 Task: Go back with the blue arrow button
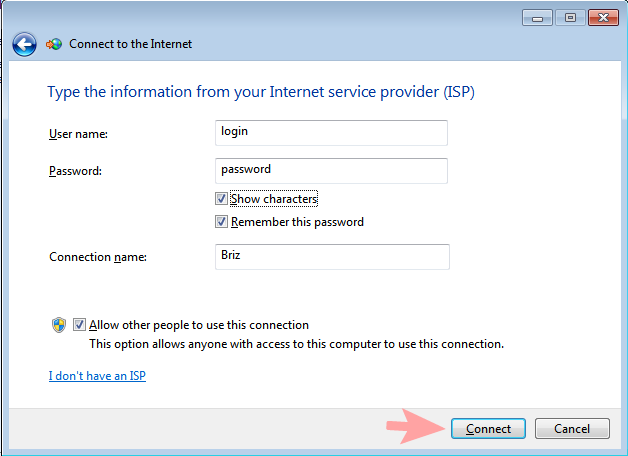[x=24, y=44]
